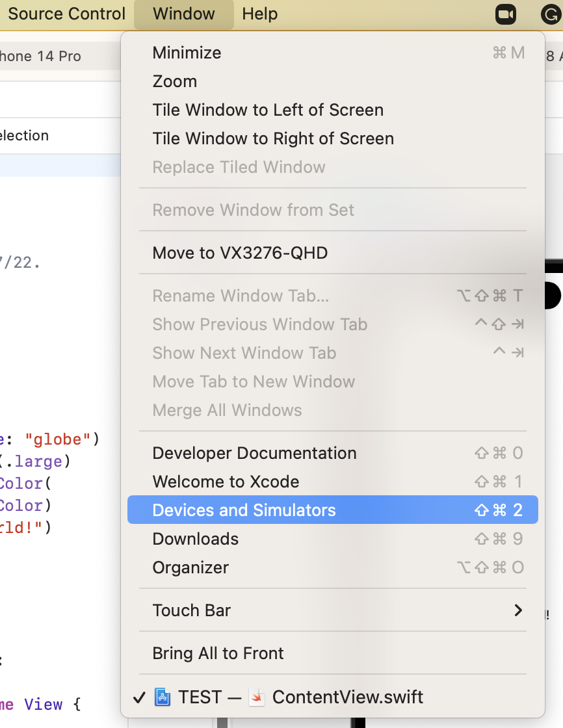Screen dimensions: 563x728
Task: Open the Organizer window
Action: click(x=333, y=568)
